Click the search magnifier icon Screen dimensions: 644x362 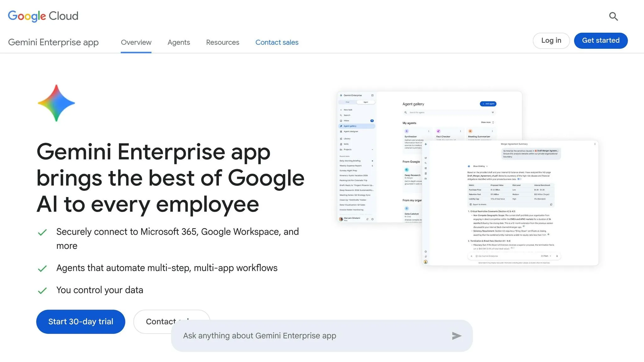click(613, 16)
